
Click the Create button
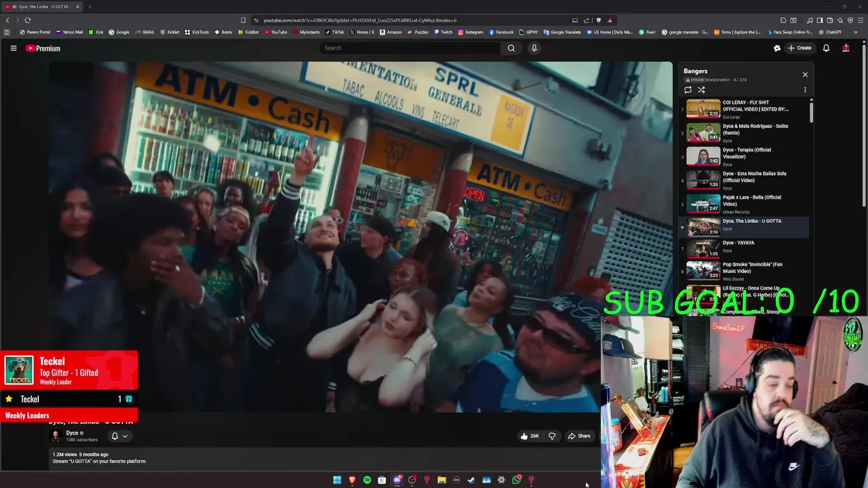click(x=800, y=48)
